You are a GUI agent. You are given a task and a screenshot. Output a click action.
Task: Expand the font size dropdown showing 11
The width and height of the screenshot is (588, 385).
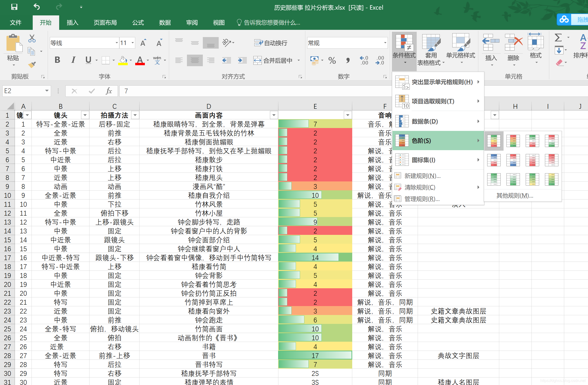(x=133, y=43)
